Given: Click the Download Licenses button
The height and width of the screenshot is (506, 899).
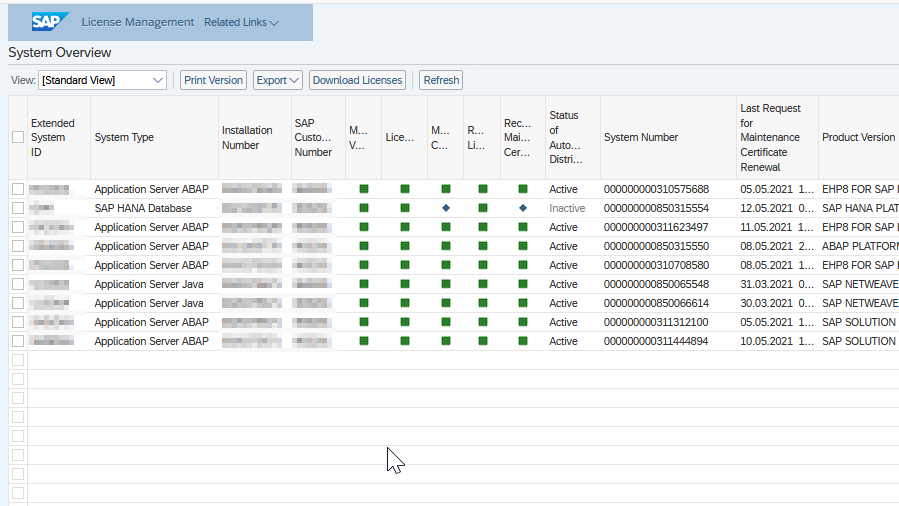Looking at the screenshot, I should 357,80.
